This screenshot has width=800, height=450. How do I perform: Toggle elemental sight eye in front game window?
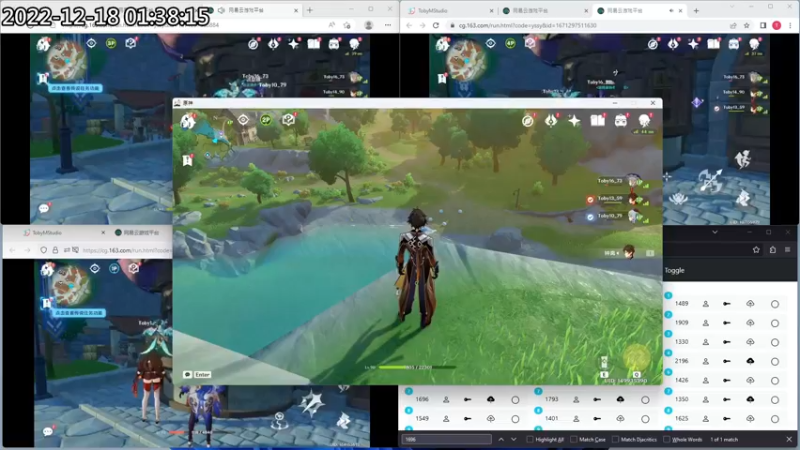tap(243, 120)
